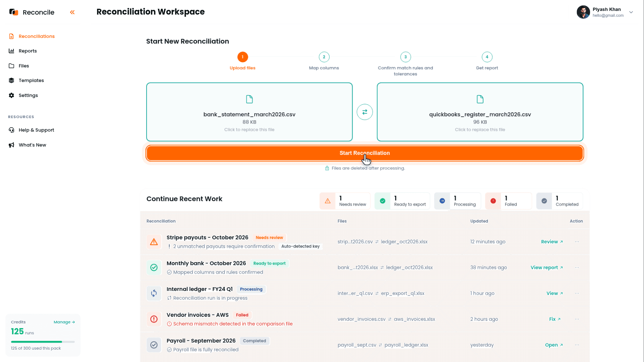644x362 pixels.
Task: Select step 4 Get report circle
Action: tap(487, 57)
